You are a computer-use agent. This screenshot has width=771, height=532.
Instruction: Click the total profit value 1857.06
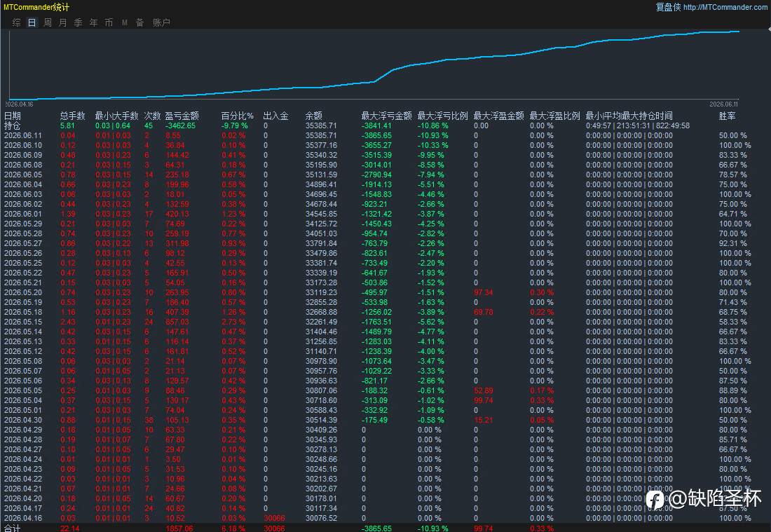[x=179, y=528]
